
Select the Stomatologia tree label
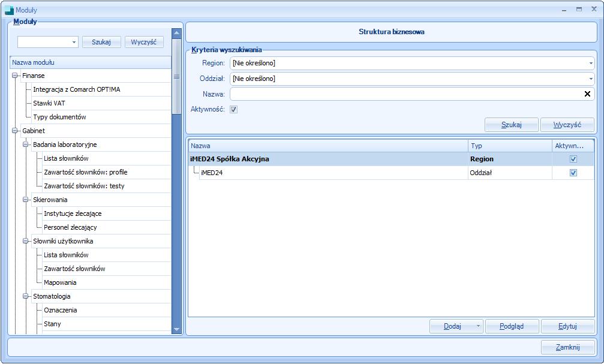click(x=52, y=296)
